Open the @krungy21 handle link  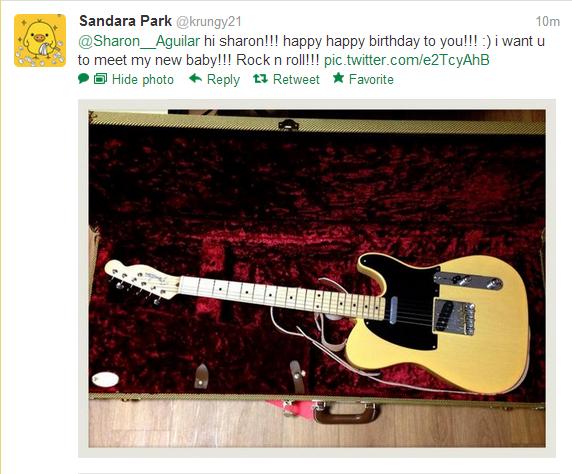tap(209, 22)
